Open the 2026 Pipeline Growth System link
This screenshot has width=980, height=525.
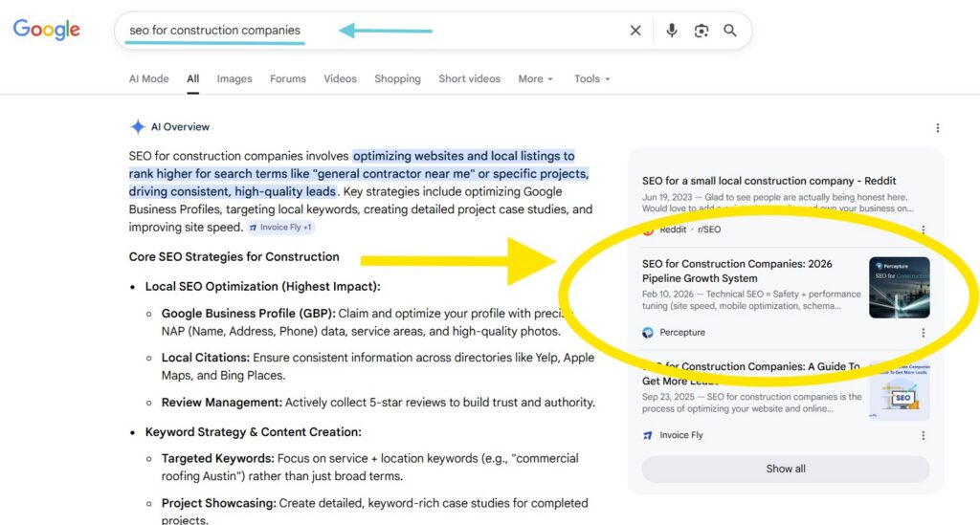(737, 271)
